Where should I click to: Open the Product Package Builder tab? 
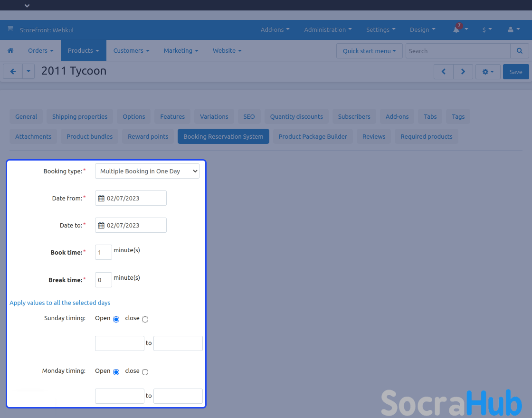click(313, 136)
